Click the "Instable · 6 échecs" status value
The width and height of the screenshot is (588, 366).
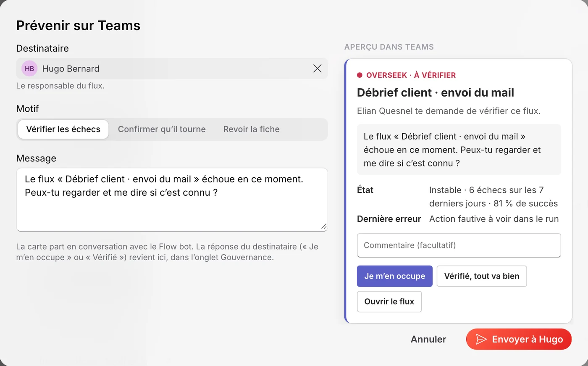coord(493,197)
